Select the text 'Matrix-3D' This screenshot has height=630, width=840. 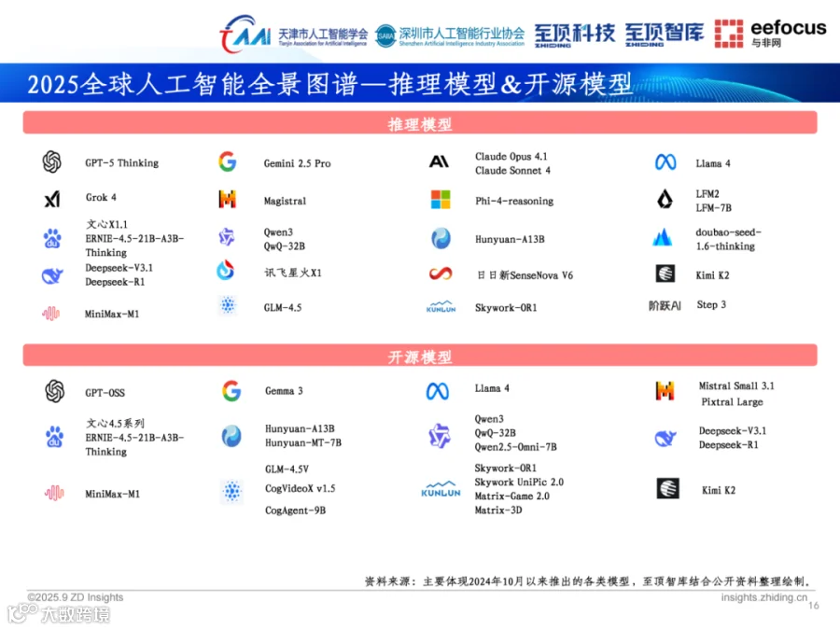pos(498,510)
